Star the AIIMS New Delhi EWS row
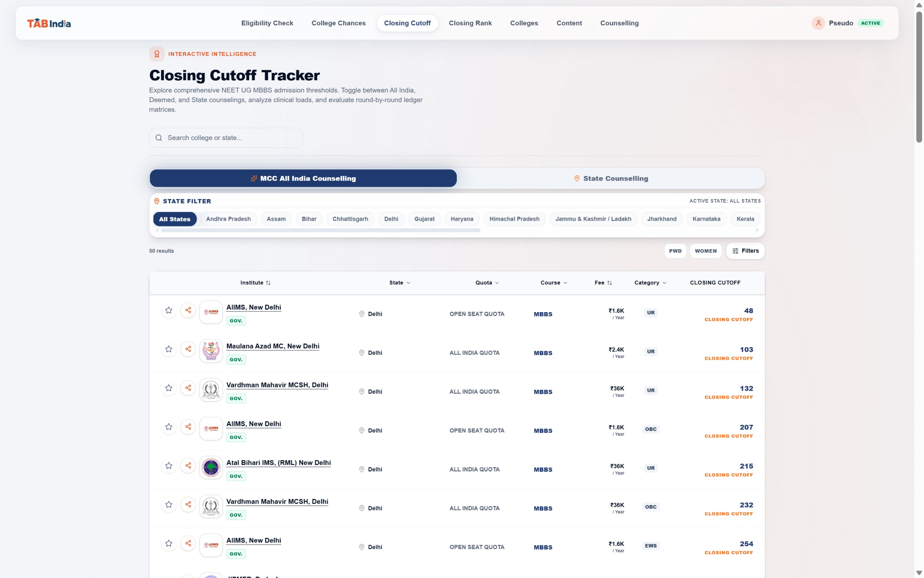 pos(169,543)
